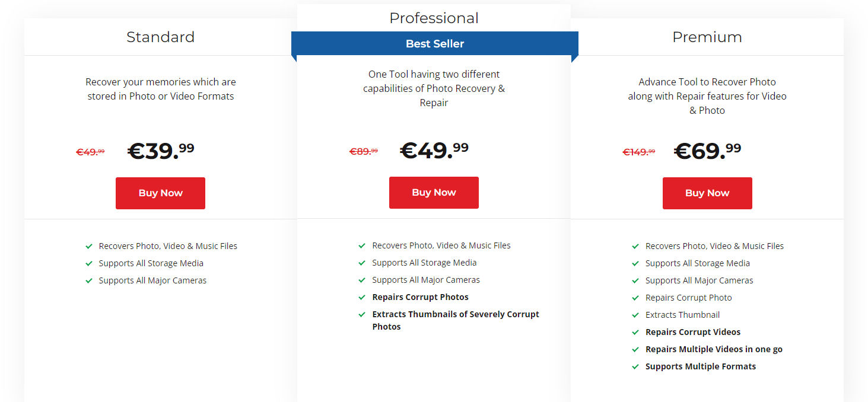Image resolution: width=868 pixels, height=402 pixels.
Task: Click Buy Now under the Professional plan
Action: tap(434, 193)
